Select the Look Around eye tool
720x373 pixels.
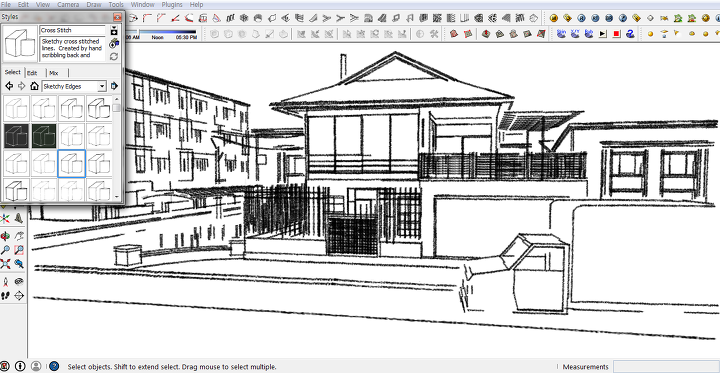tap(19, 282)
